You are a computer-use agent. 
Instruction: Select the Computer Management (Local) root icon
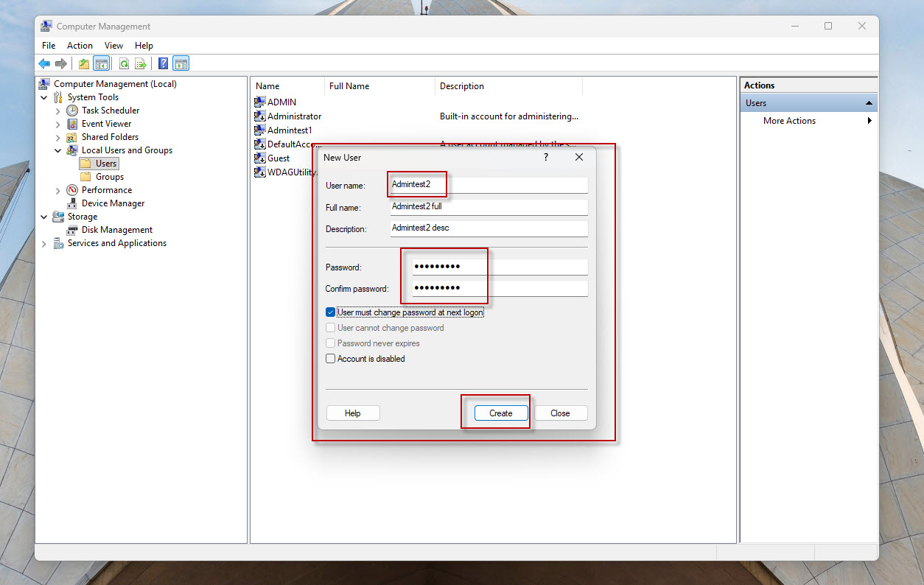click(x=45, y=84)
